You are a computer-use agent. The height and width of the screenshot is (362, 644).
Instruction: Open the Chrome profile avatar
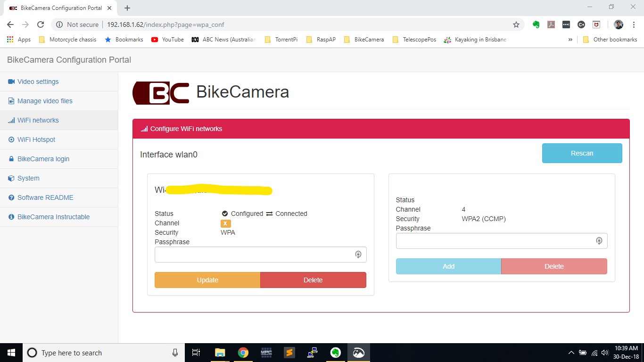pos(619,25)
